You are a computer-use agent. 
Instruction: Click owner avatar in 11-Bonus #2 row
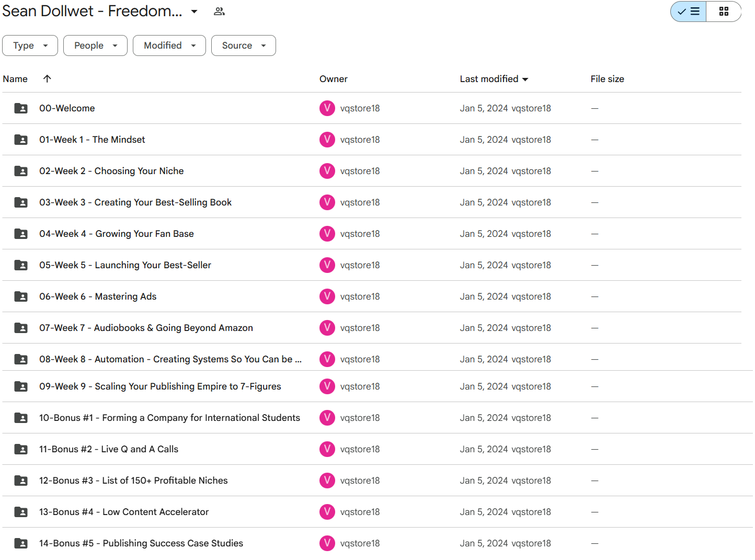[327, 449]
